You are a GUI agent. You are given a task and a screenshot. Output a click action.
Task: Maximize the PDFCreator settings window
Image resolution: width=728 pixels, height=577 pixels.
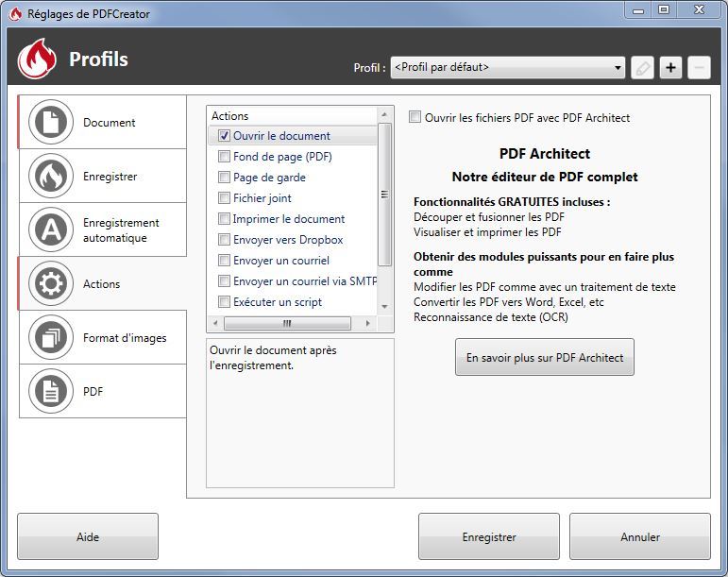664,10
